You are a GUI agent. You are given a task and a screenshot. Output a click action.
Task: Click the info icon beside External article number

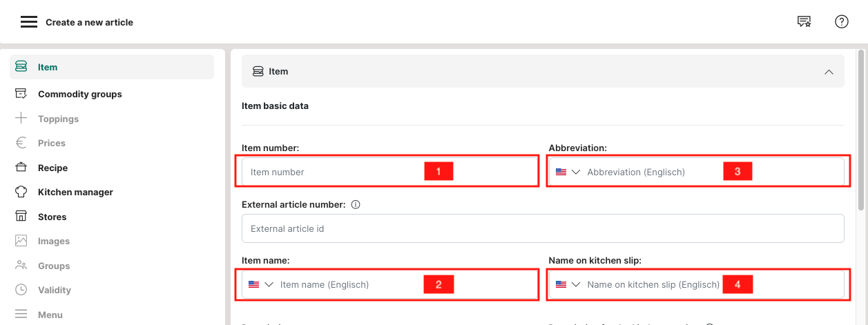point(356,205)
